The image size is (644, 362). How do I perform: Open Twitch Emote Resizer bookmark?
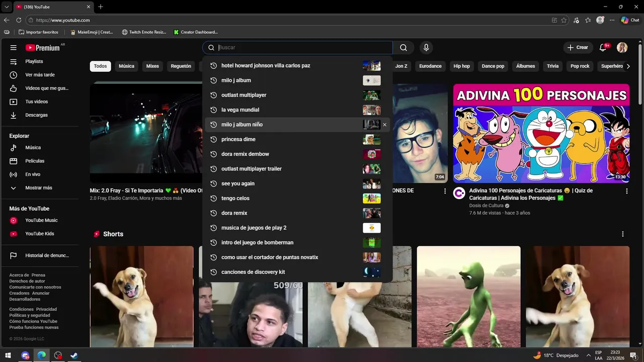point(144,32)
